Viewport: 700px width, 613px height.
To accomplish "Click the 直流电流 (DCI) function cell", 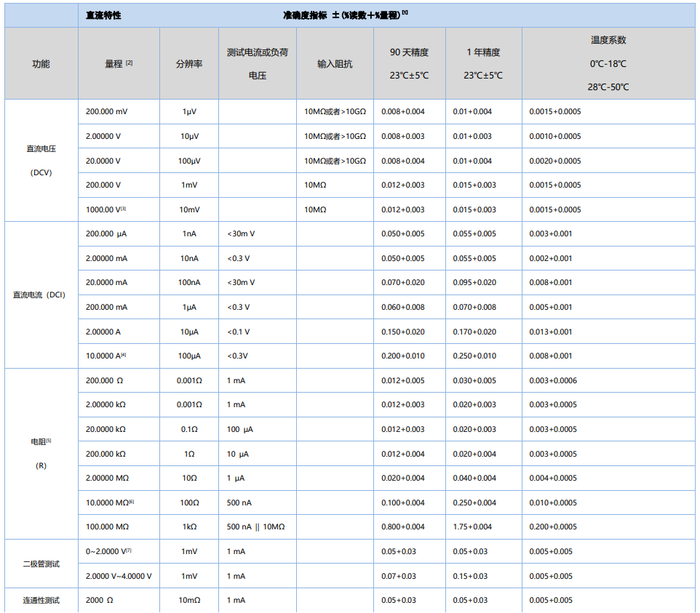I will click(41, 295).
